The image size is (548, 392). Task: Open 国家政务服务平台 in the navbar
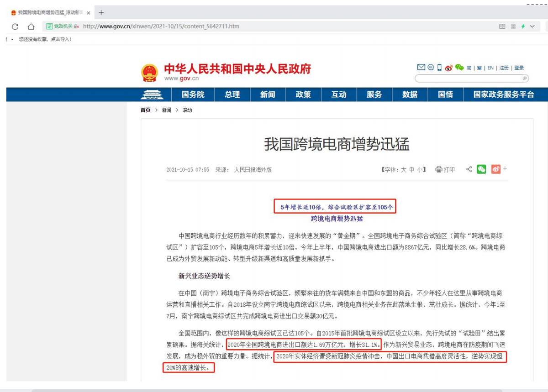pos(504,94)
